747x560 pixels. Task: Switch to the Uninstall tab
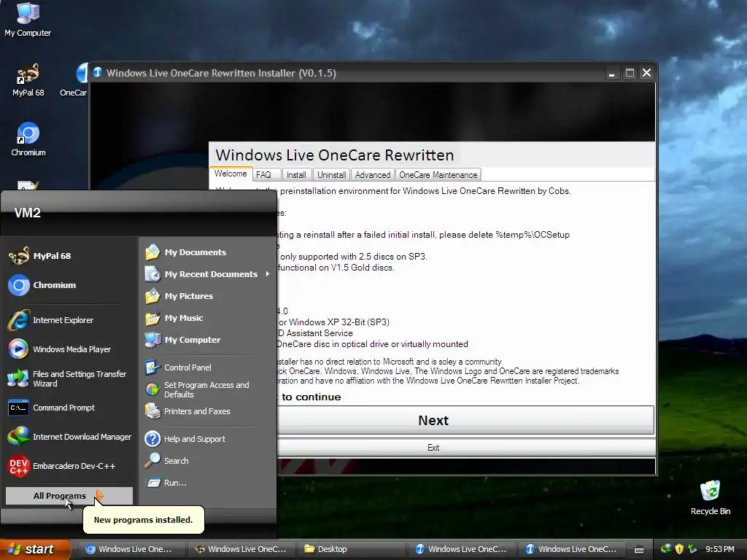click(x=332, y=175)
